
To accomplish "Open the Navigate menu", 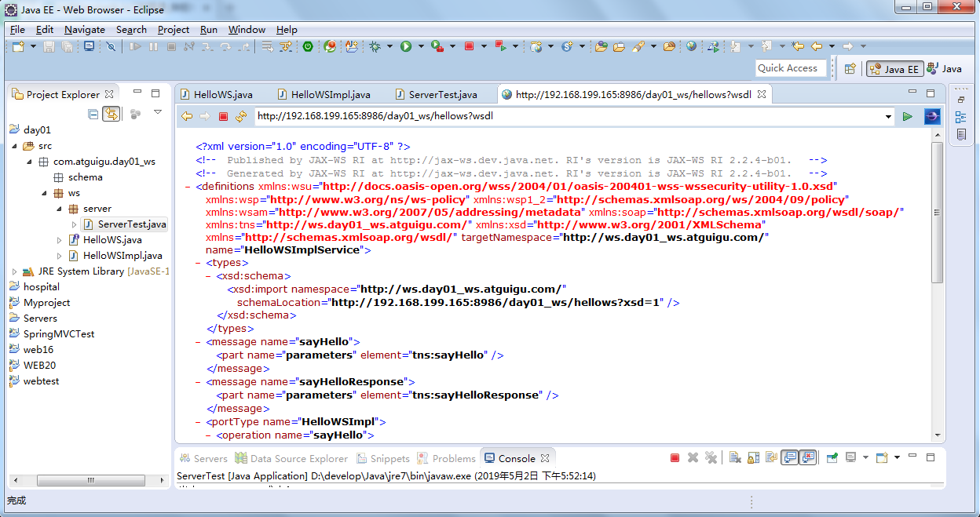I will 85,29.
